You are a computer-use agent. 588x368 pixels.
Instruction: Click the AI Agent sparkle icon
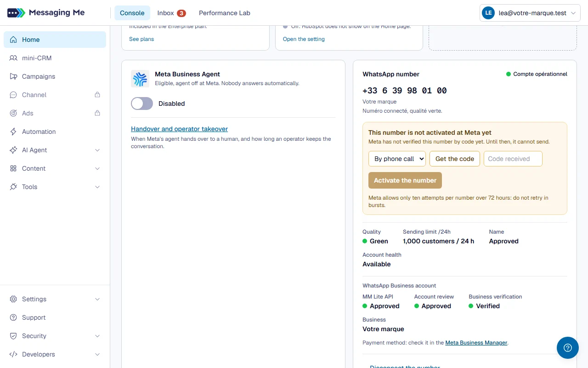pos(13,150)
